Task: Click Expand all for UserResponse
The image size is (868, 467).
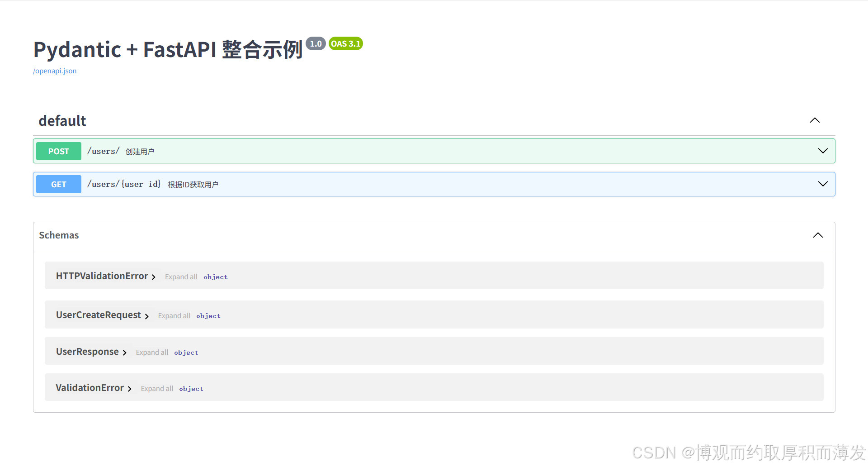Action: point(152,353)
